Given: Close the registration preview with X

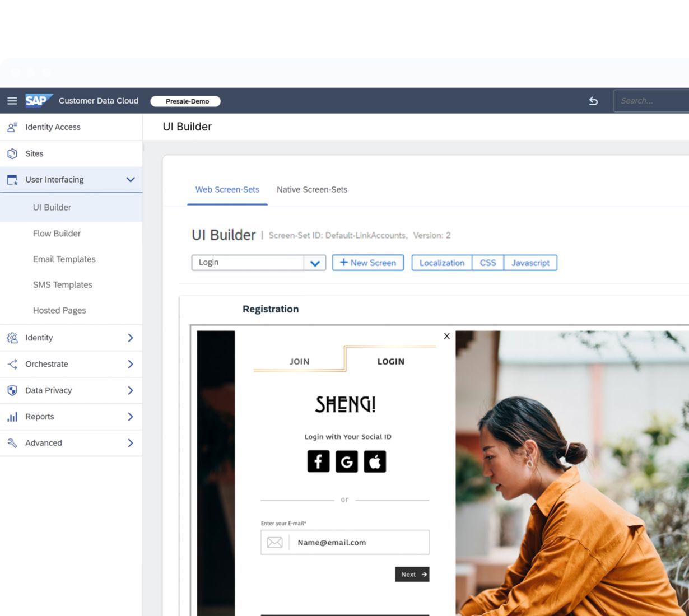Looking at the screenshot, I should 446,336.
